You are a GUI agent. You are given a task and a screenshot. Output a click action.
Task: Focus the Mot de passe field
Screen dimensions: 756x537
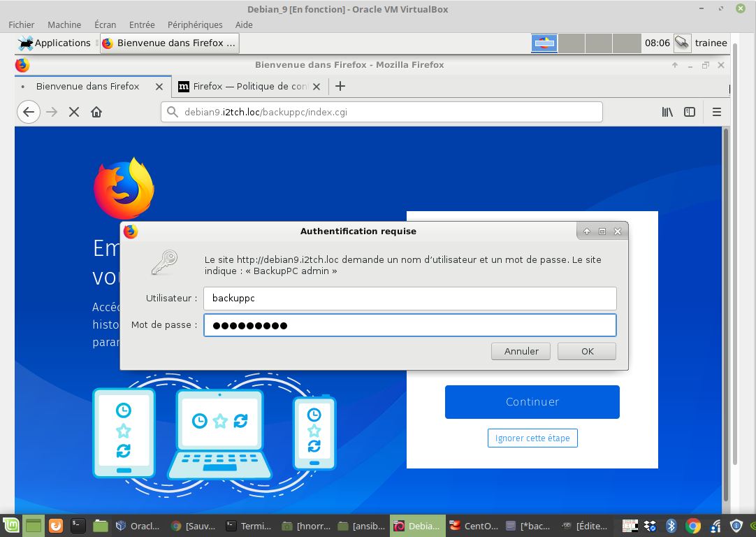point(409,325)
